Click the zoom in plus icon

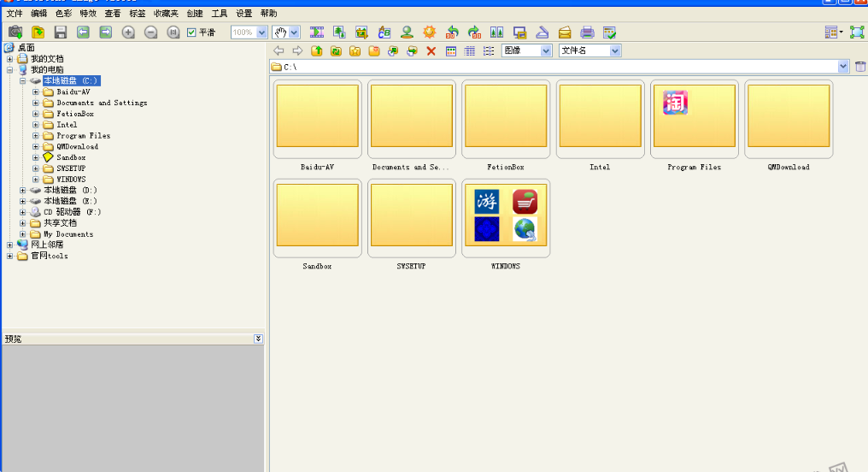(x=128, y=32)
